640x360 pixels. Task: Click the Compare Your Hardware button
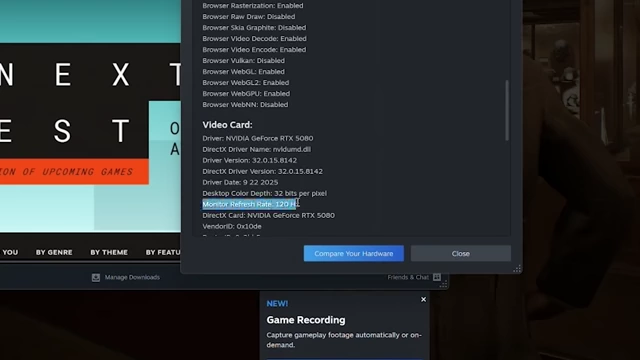tap(353, 253)
